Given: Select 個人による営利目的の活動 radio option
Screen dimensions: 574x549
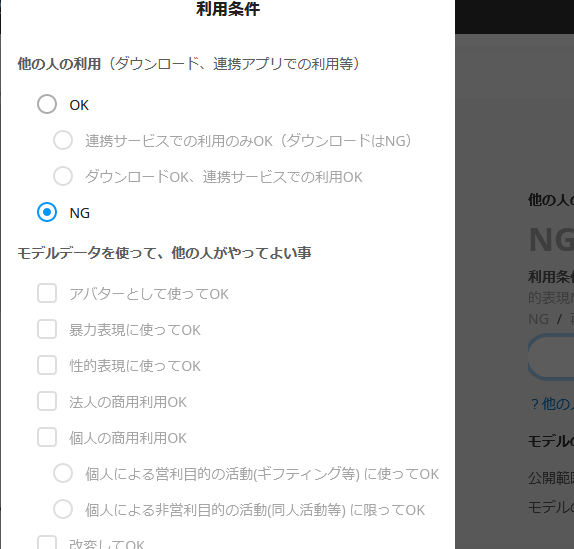Looking at the screenshot, I should click(x=63, y=473).
